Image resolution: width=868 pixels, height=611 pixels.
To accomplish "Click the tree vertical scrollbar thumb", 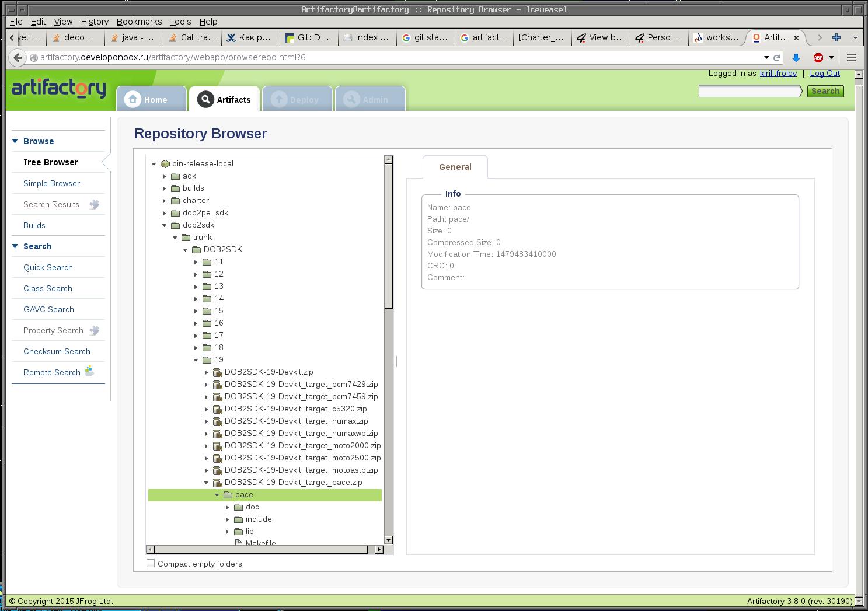I will [x=388, y=236].
